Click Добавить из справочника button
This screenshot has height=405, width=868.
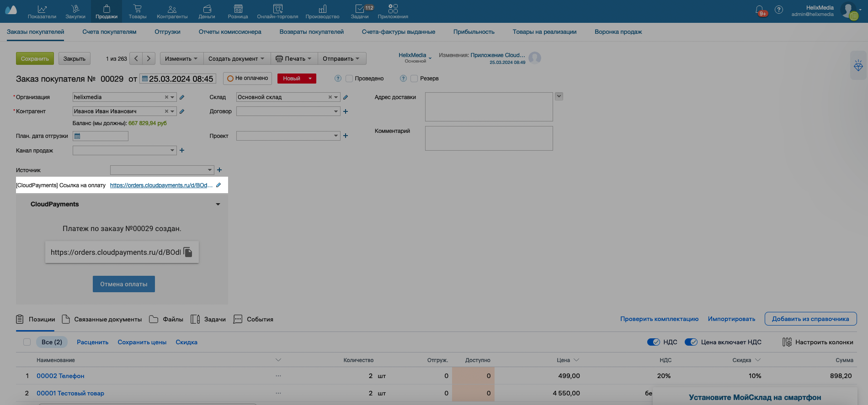(x=810, y=319)
